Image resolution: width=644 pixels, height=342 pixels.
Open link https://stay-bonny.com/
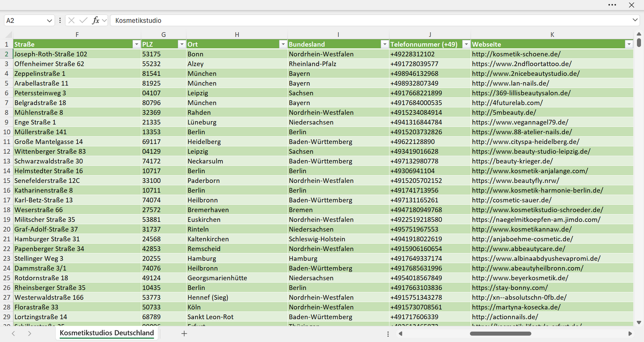coord(510,288)
